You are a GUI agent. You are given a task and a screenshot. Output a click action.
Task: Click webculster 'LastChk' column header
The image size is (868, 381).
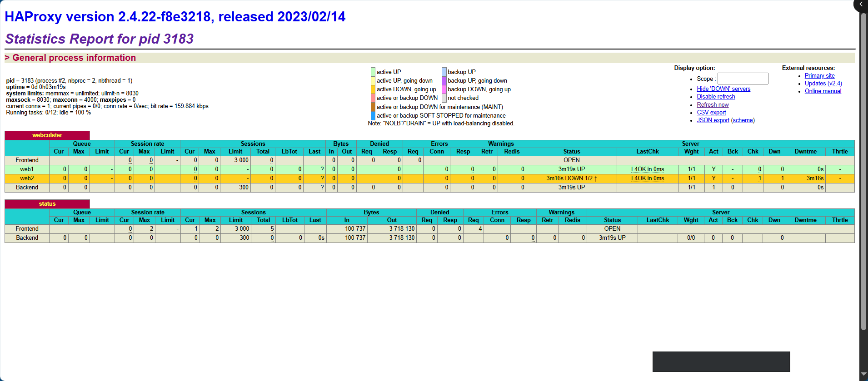pyautogui.click(x=647, y=152)
